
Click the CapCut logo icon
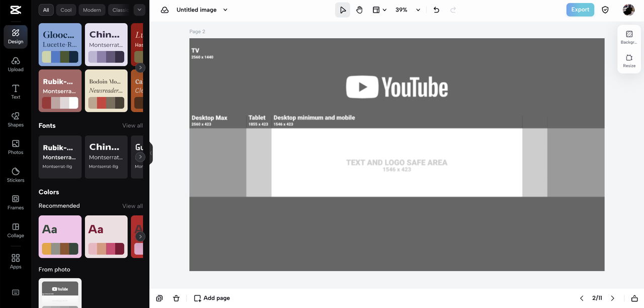pyautogui.click(x=15, y=10)
